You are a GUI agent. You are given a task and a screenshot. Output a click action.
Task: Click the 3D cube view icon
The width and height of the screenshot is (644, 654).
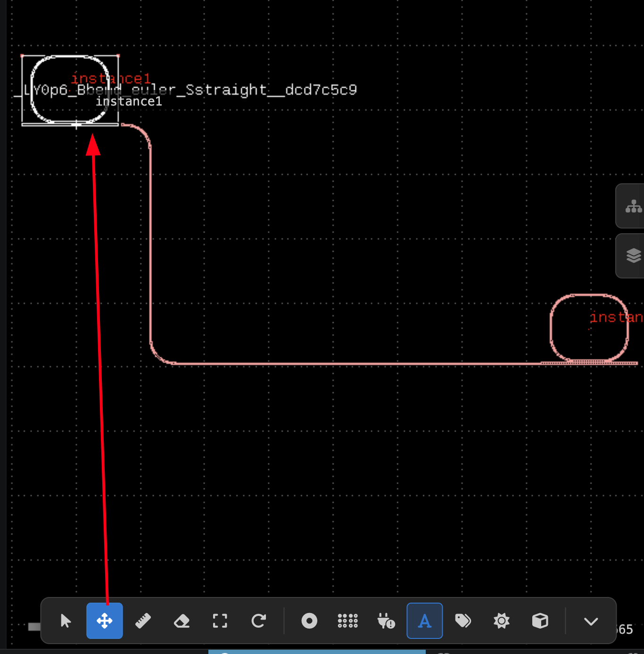[x=540, y=621]
